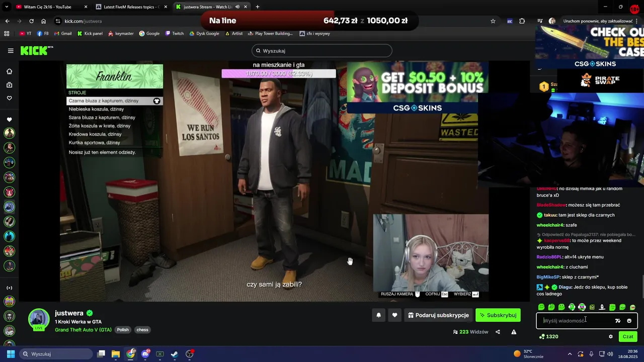Viewport: 644px width, 362px height.
Task: Send message with Czat button
Action: (628, 337)
